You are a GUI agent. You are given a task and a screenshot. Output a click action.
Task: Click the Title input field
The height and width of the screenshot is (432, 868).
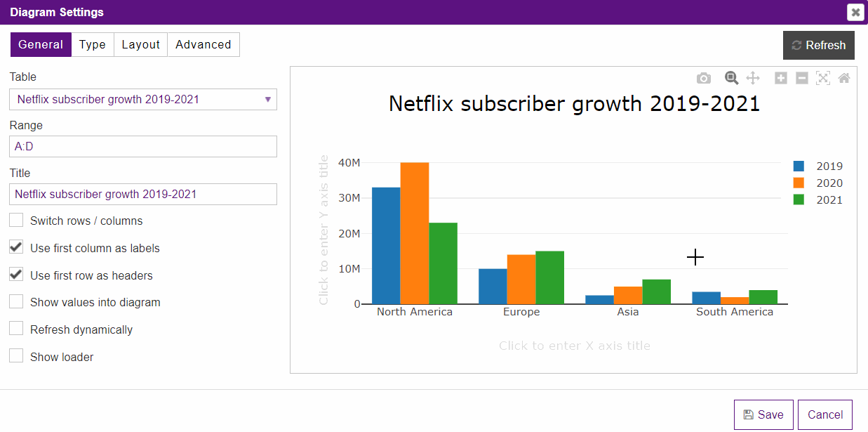click(x=143, y=195)
